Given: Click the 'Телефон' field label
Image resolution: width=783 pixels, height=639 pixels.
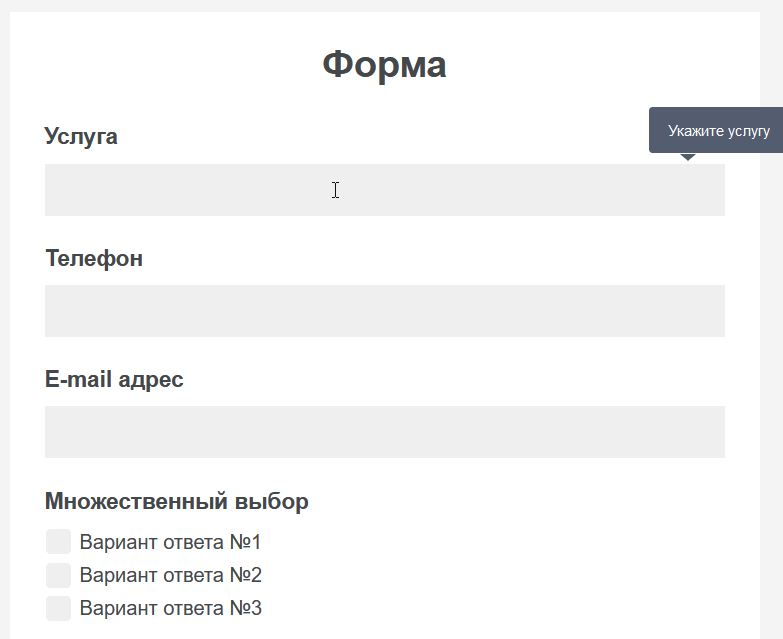Looking at the screenshot, I should click(94, 259).
